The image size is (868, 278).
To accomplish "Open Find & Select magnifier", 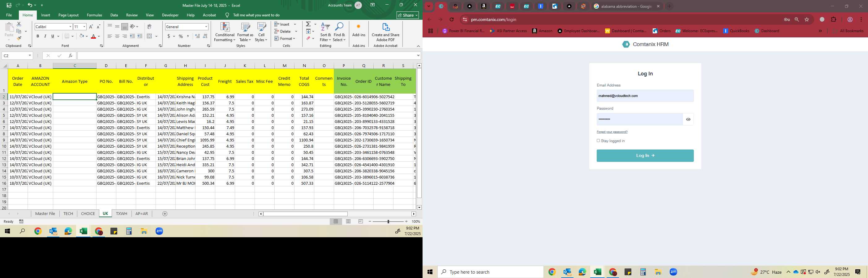I will point(339,32).
